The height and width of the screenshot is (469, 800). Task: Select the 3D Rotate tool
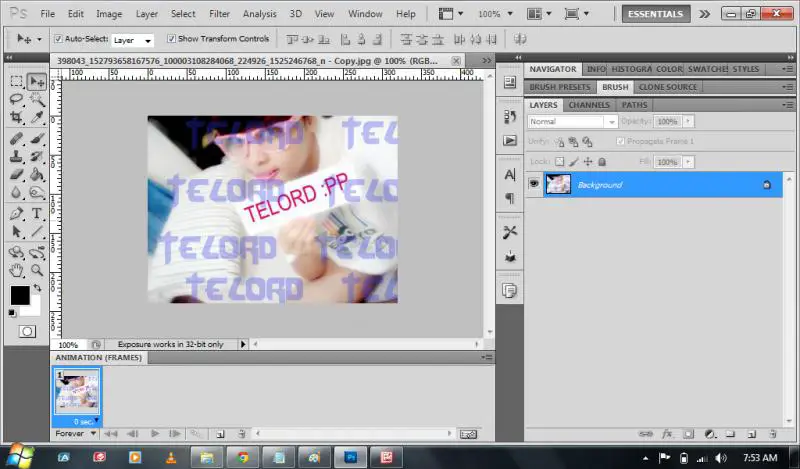(x=16, y=252)
